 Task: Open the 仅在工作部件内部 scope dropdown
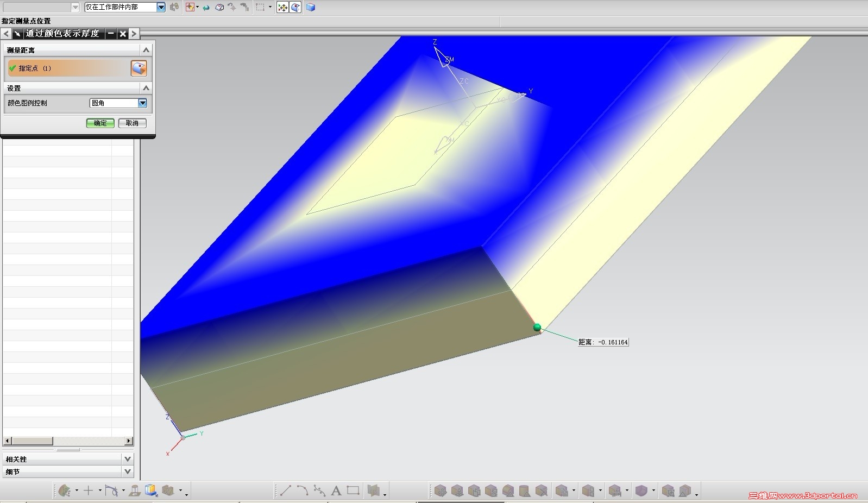[x=161, y=7]
